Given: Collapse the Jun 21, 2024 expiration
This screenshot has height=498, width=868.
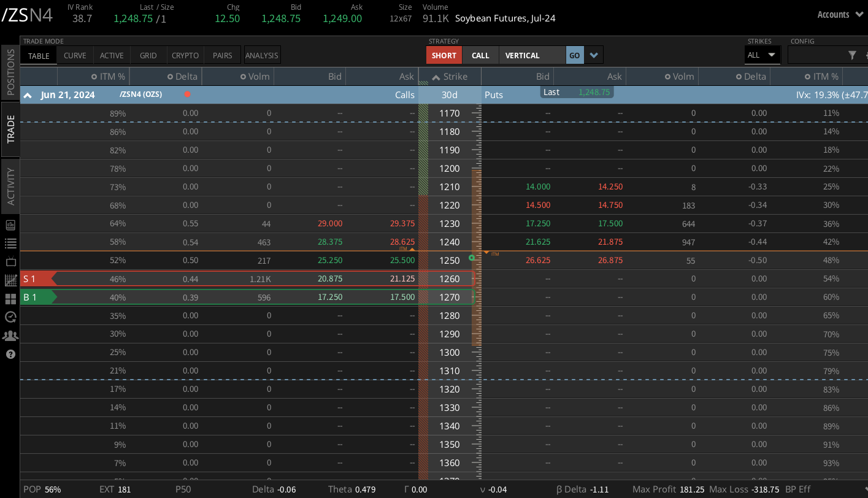Looking at the screenshot, I should (28, 95).
